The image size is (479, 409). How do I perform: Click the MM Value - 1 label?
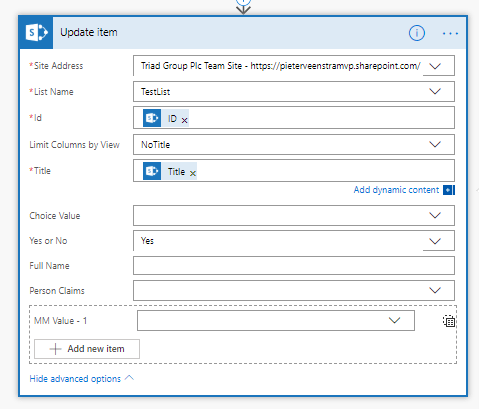pyautogui.click(x=60, y=321)
